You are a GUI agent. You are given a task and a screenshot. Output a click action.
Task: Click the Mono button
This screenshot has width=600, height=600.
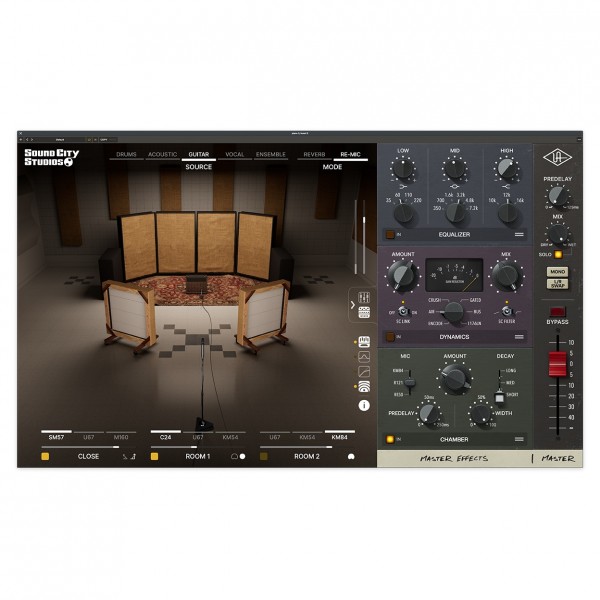[558, 272]
